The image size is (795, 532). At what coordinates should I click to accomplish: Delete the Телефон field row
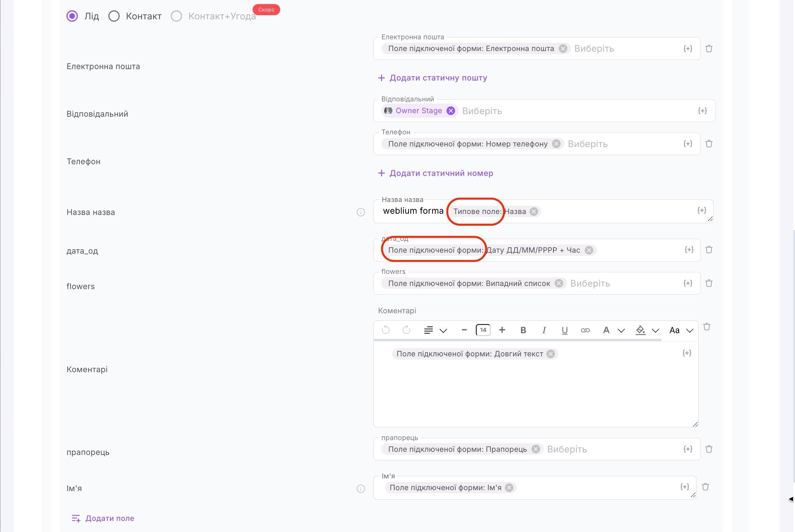click(709, 144)
